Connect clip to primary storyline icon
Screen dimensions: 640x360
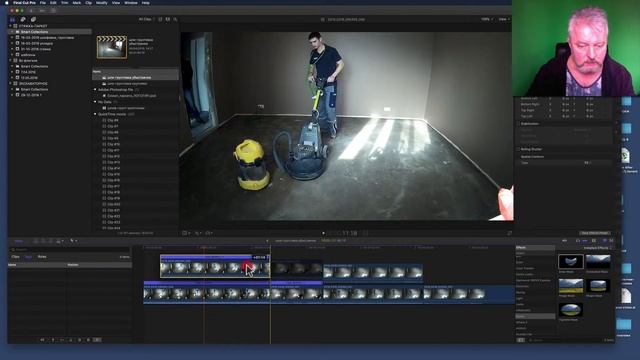tap(36, 241)
